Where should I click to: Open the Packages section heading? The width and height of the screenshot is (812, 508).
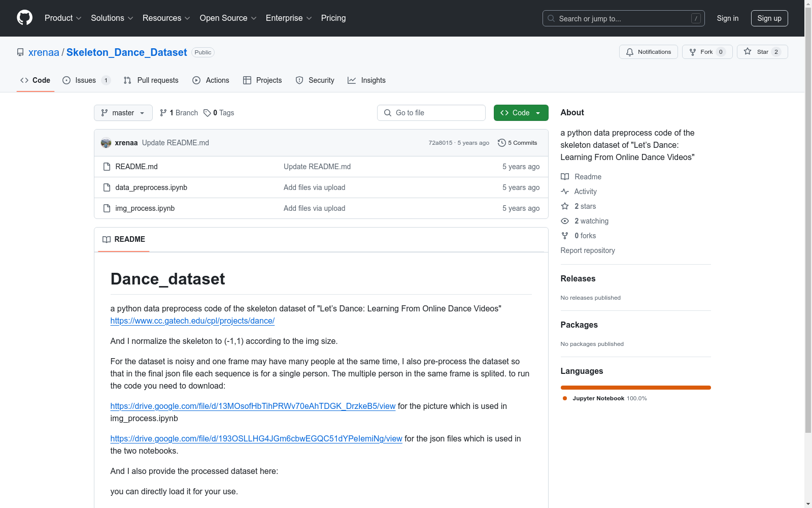(579, 325)
